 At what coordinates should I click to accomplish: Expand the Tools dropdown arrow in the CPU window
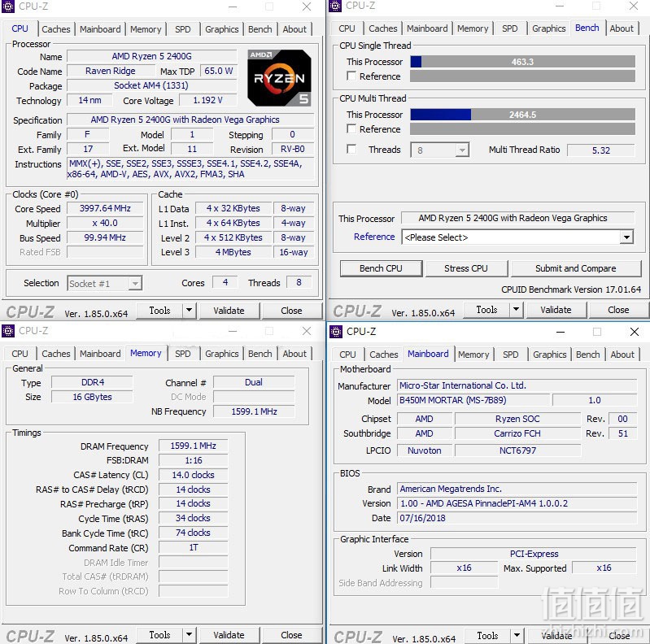point(190,310)
